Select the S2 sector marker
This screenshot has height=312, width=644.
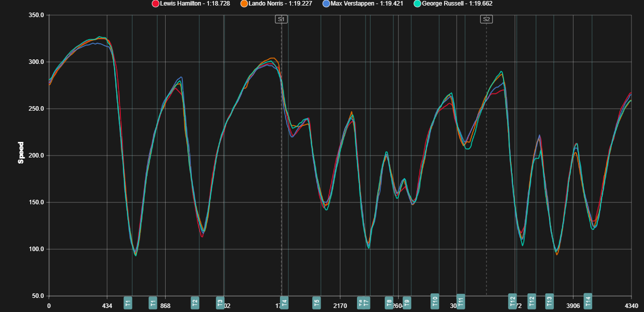click(x=486, y=19)
